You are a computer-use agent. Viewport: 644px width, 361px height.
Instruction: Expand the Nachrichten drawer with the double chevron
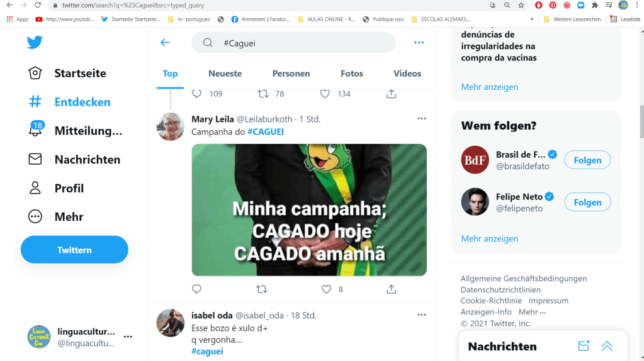pyautogui.click(x=607, y=346)
